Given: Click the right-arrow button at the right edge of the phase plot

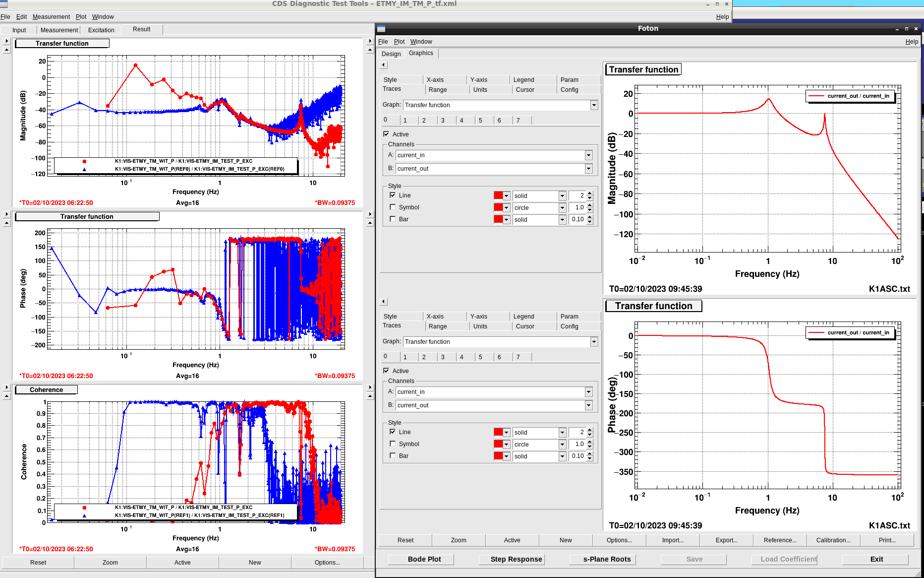Looking at the screenshot, I should tap(370, 214).
